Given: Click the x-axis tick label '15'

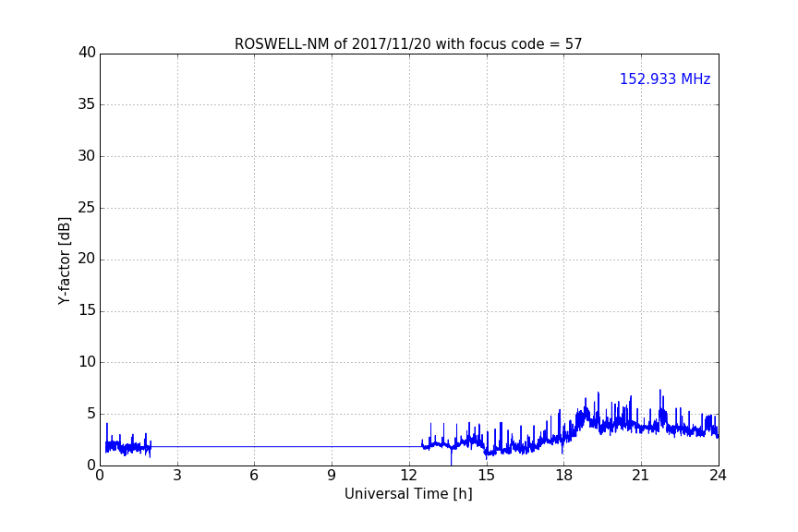Looking at the screenshot, I should [x=487, y=476].
